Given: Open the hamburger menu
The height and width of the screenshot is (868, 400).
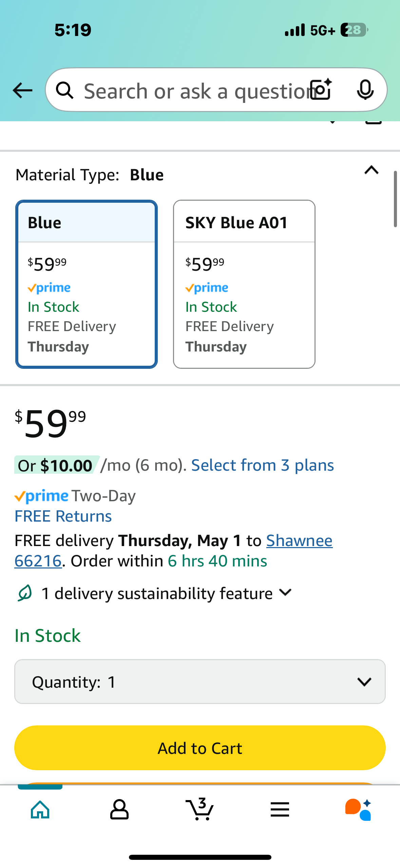Looking at the screenshot, I should click(280, 809).
